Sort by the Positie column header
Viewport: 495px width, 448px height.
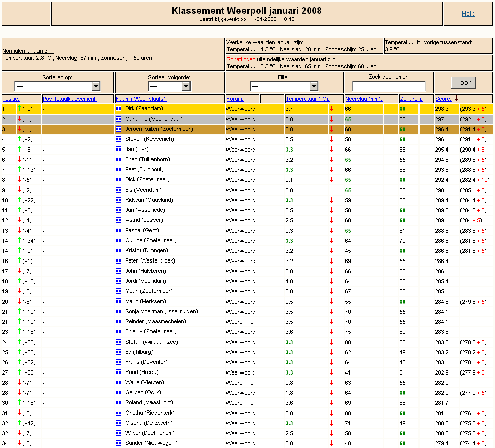(11, 99)
